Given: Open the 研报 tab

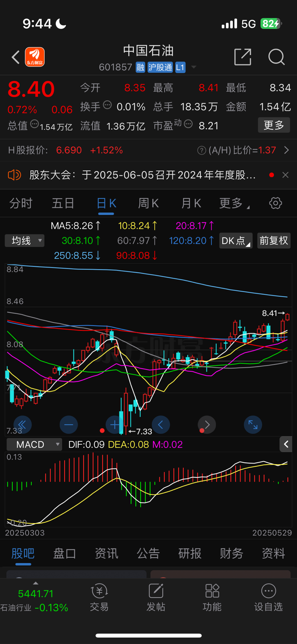Looking at the screenshot, I should pyautogui.click(x=190, y=553).
